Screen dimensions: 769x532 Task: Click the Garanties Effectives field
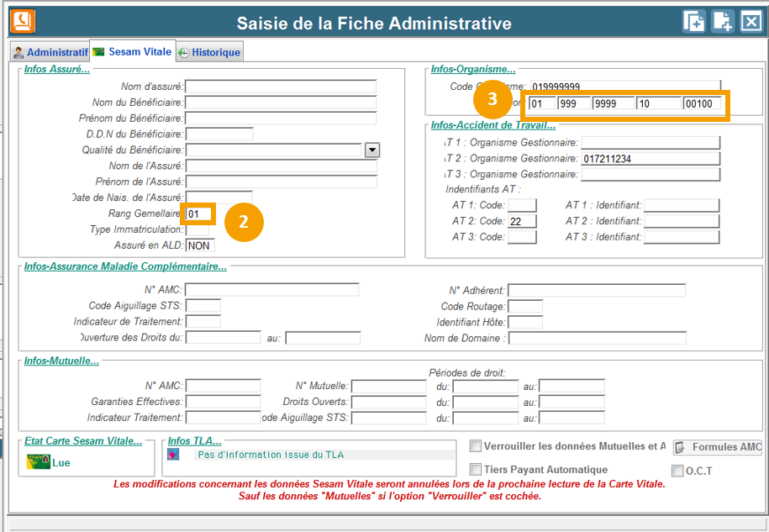(224, 402)
